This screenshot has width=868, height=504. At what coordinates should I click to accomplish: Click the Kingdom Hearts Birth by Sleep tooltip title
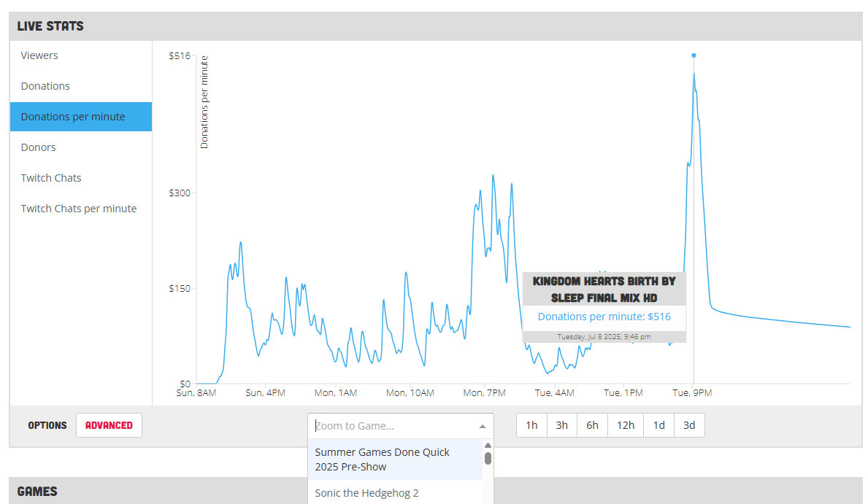(604, 290)
